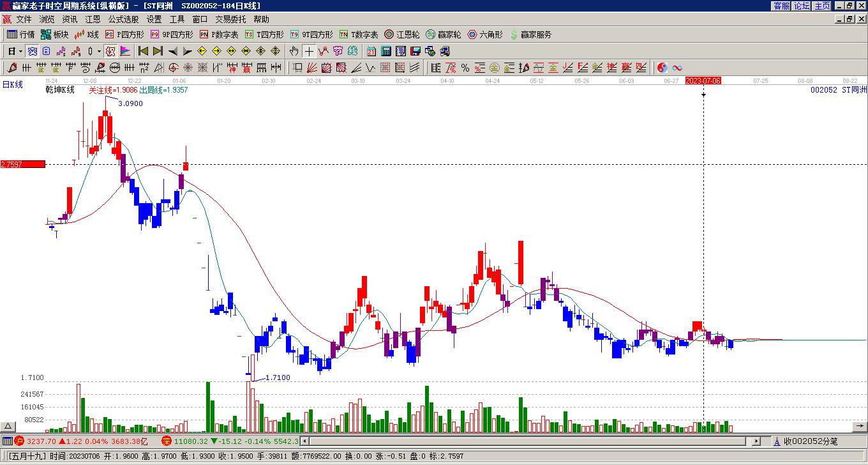Click the 深 Shenzhen index icon
868x465 pixels.
tap(167, 441)
